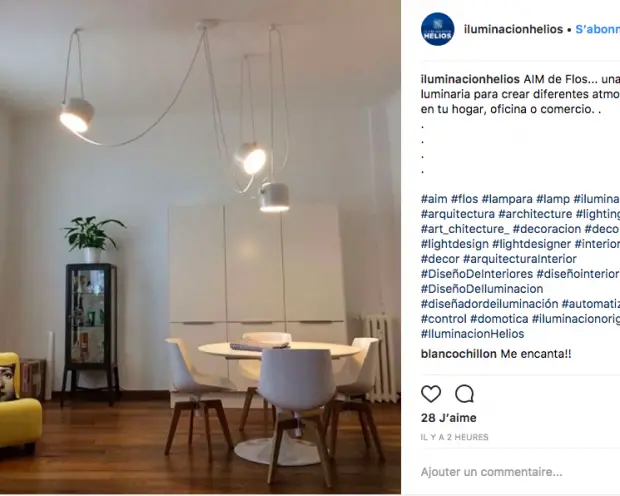
Task: Open the #DiseñoDeInteriores hashtag
Action: click(x=477, y=274)
